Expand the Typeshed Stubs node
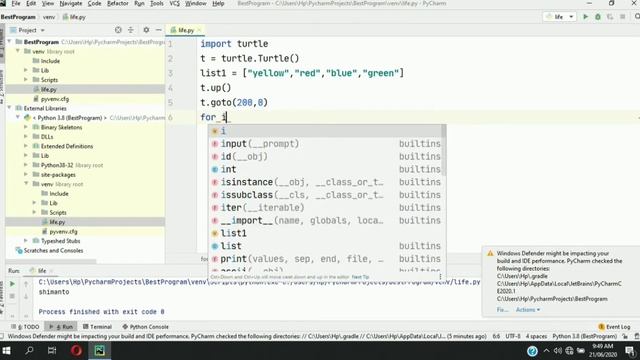 pos(26,241)
